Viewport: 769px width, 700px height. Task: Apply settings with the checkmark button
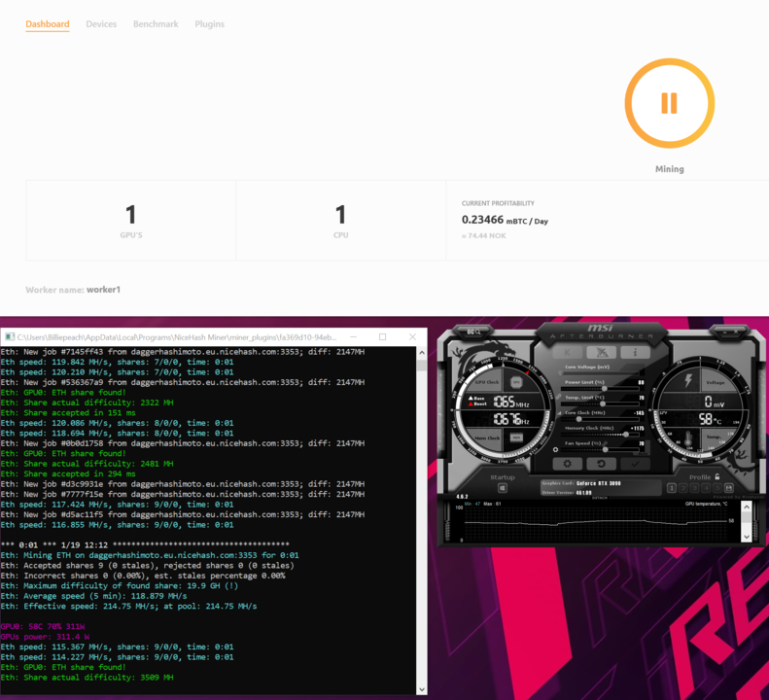[634, 464]
